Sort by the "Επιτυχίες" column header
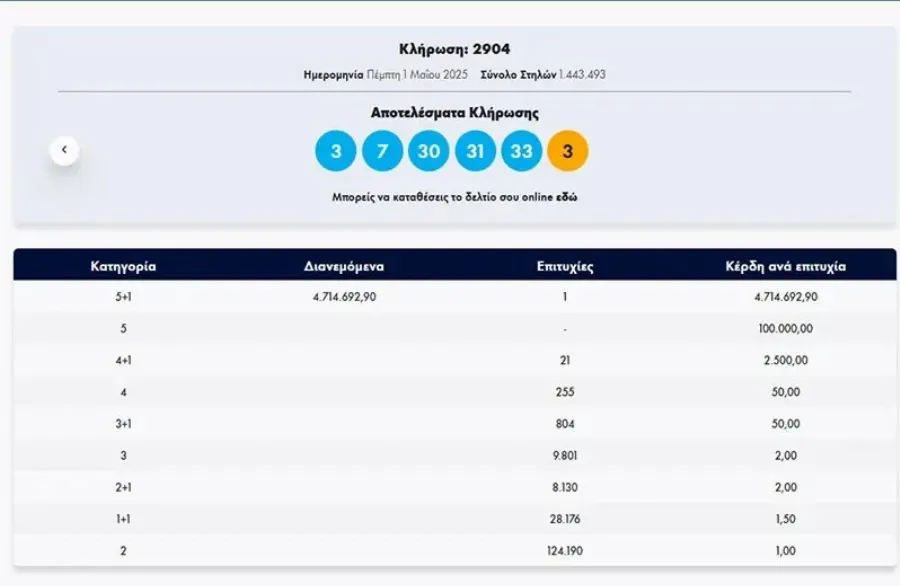 tap(565, 267)
